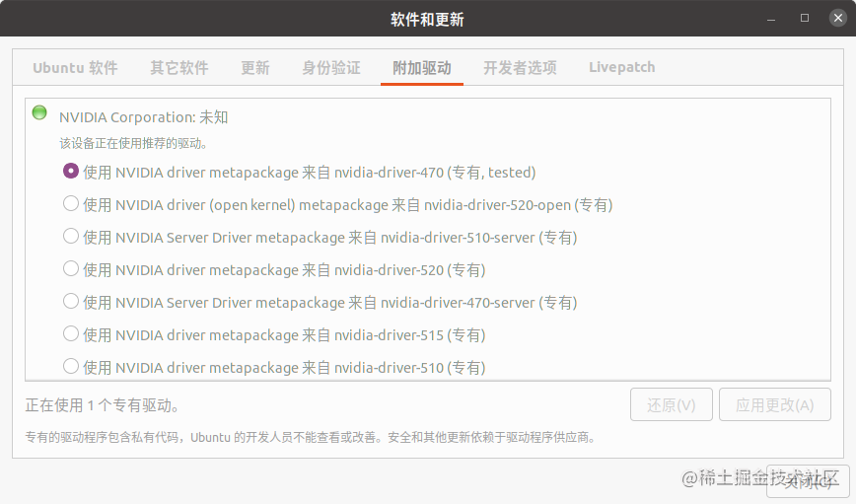Select nvidia-driver-470-server radio option
Image resolution: width=856 pixels, height=504 pixels.
coord(71,301)
